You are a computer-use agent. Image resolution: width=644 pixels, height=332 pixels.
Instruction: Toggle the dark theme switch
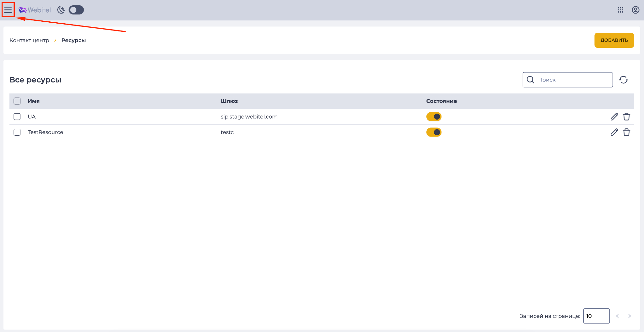pos(76,10)
